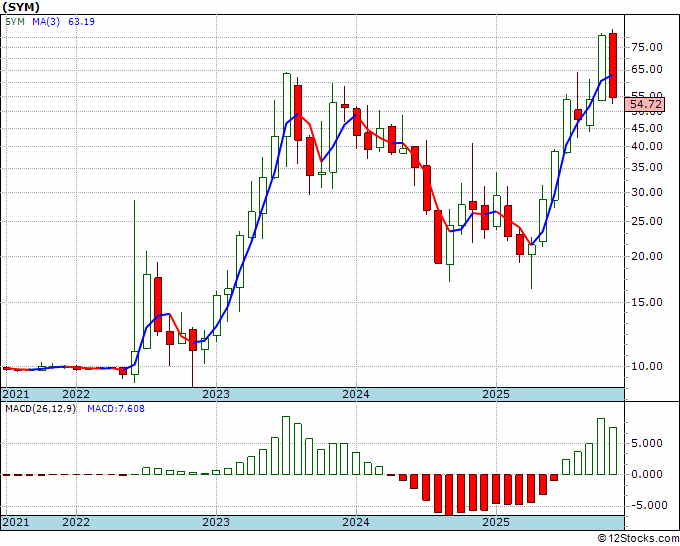
Task: Click the lowest red MACD histogram bar
Action: pos(449,495)
